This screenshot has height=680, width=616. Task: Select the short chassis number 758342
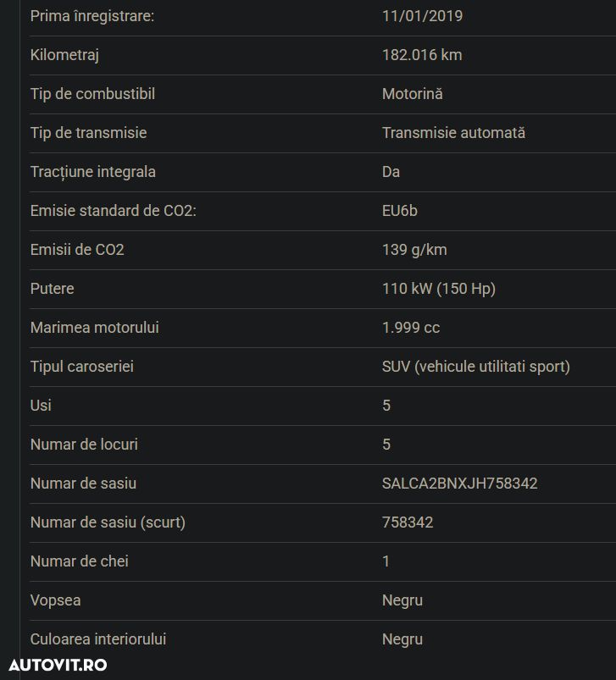(x=408, y=522)
